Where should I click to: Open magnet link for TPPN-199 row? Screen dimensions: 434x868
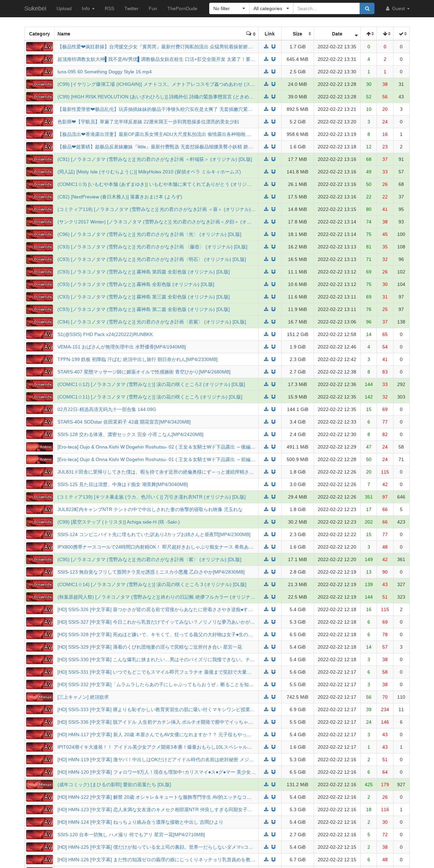[273, 359]
